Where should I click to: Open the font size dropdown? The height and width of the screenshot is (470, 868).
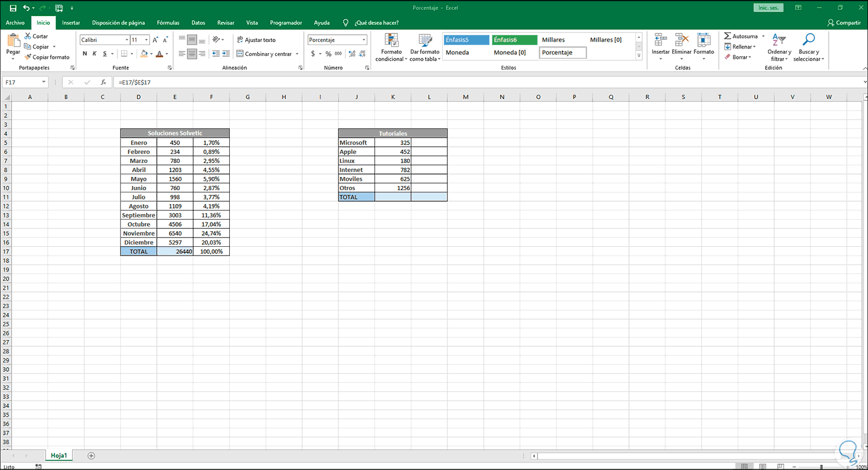(x=146, y=40)
